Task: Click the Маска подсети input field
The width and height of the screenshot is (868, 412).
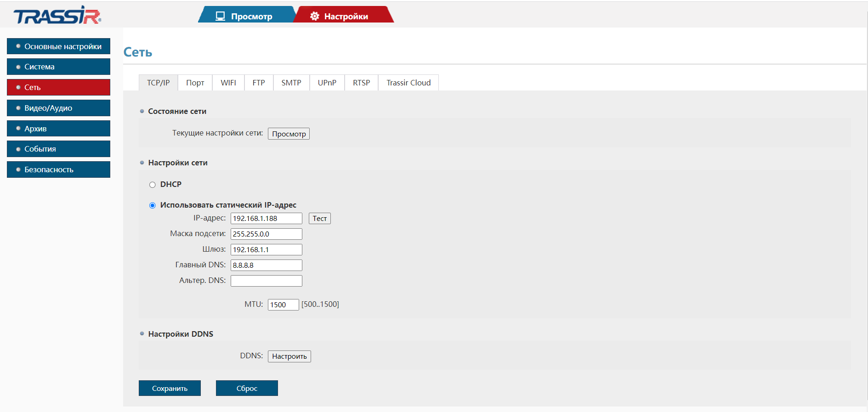Action: click(x=267, y=234)
